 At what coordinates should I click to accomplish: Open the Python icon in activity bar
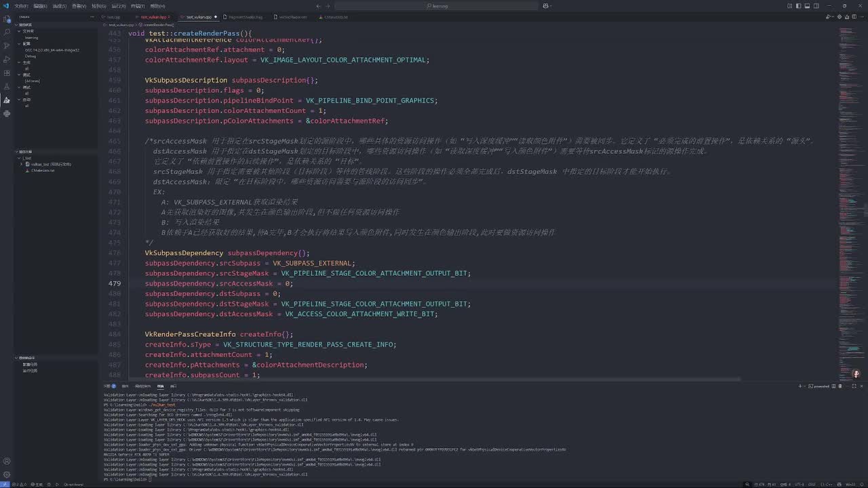coord(7,113)
